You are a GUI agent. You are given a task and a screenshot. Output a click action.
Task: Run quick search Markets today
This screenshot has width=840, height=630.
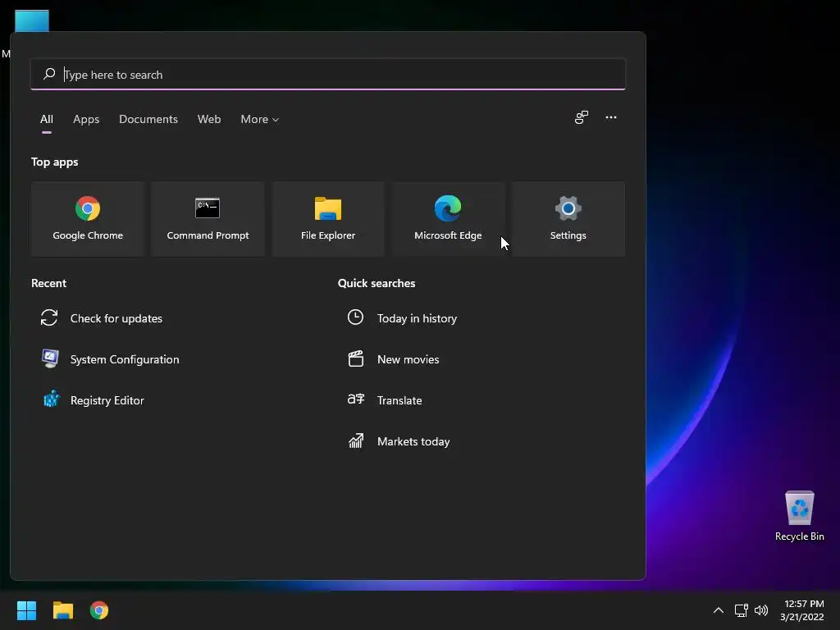[399, 441]
